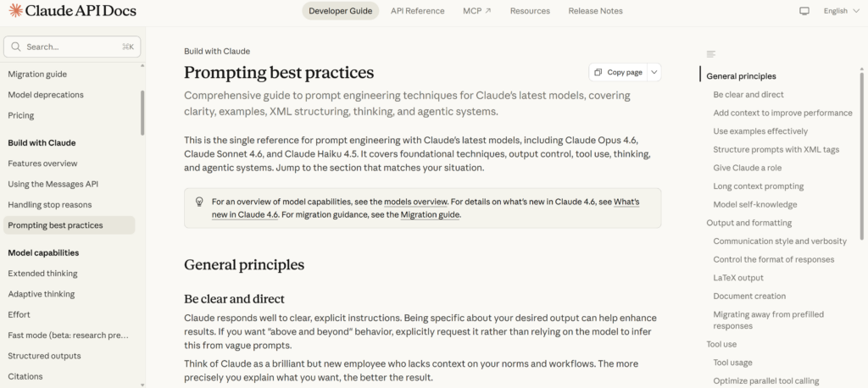Expand the Copy page options chevron
This screenshot has height=388, width=868.
coord(654,73)
